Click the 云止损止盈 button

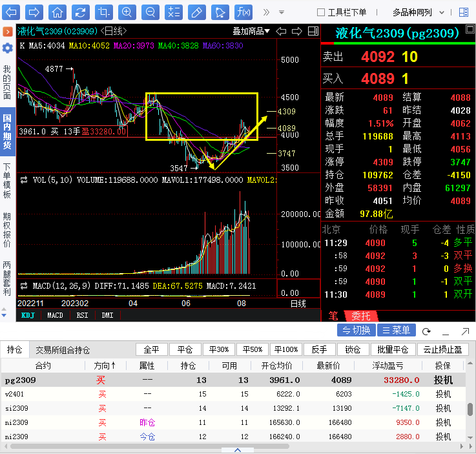442,349
